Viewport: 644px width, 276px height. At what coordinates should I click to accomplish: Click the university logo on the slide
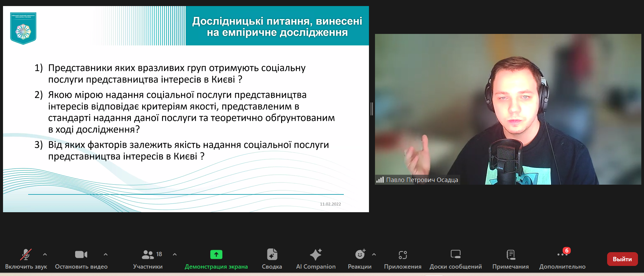[x=23, y=29]
